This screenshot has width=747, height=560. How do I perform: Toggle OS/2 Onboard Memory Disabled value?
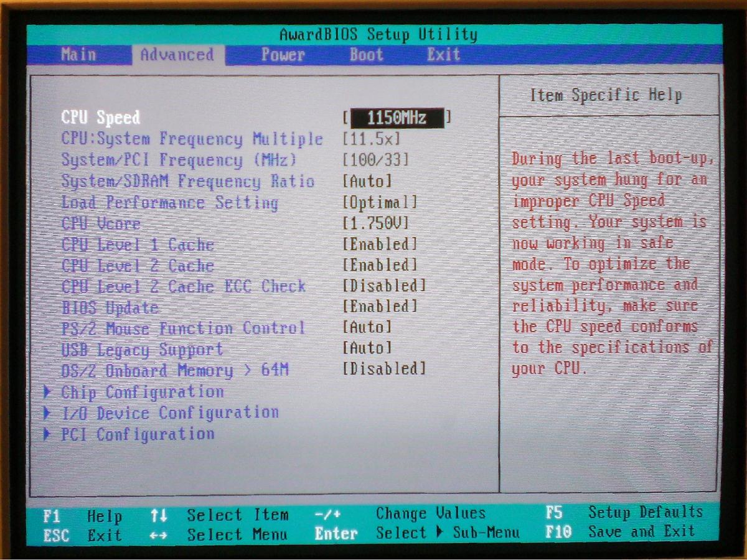click(384, 369)
